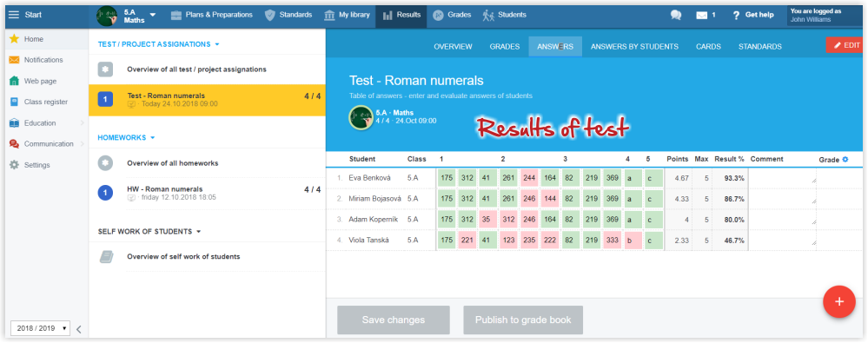Expand the Communication submenu chevron
The width and height of the screenshot is (868, 343).
pos(82,144)
